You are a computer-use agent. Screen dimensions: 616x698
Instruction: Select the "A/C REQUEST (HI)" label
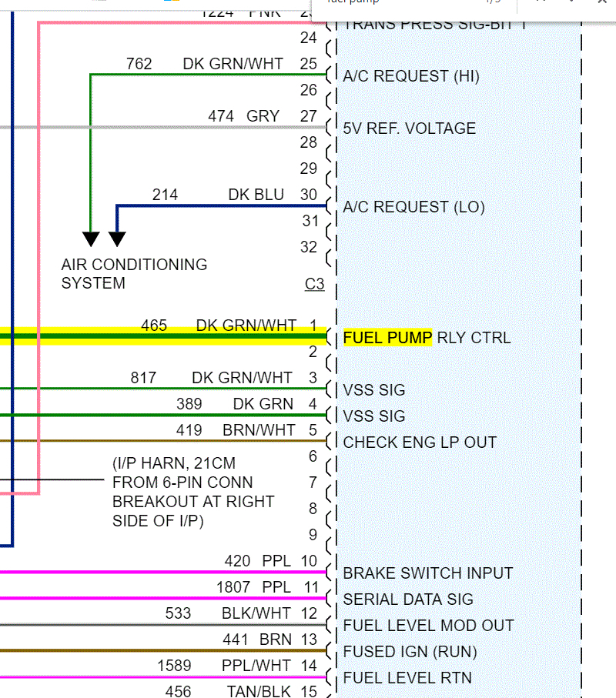pos(411,76)
